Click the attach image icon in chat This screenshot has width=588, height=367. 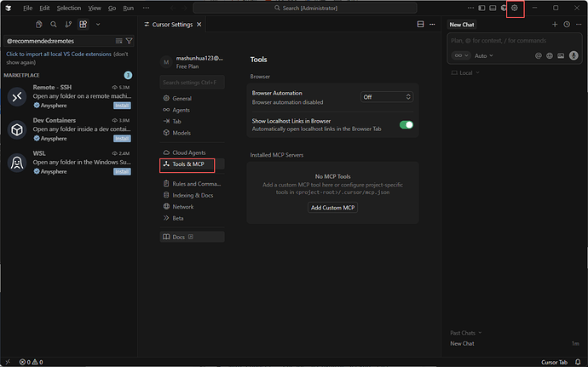(562, 55)
